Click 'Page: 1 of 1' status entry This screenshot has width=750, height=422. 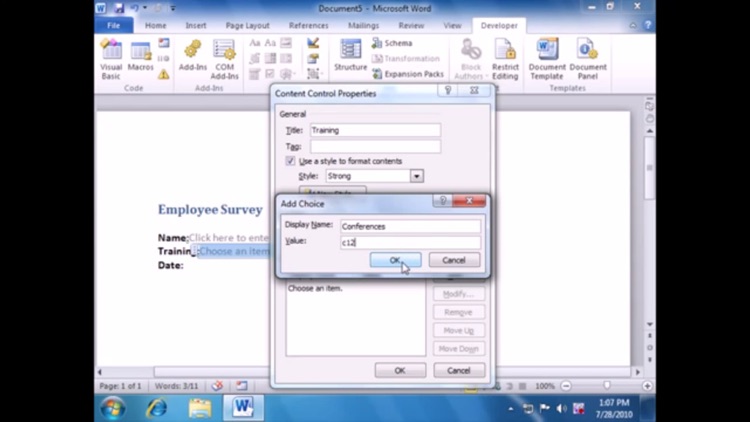120,386
